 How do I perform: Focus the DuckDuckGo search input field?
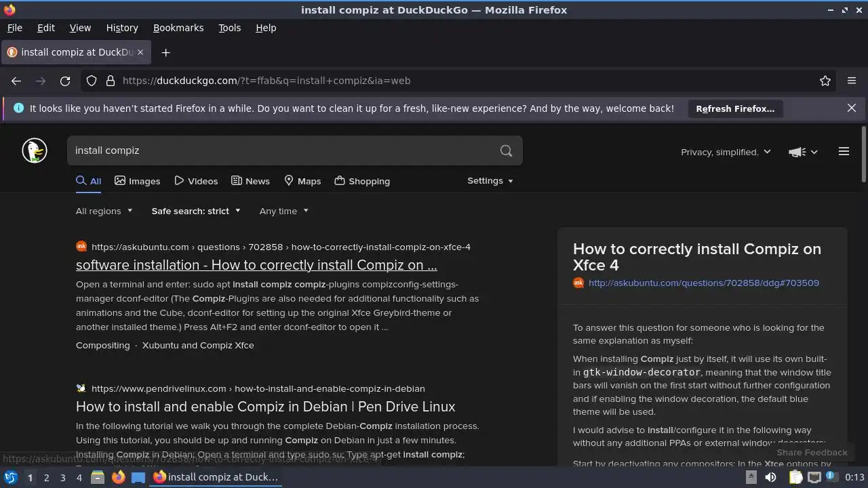(281, 150)
